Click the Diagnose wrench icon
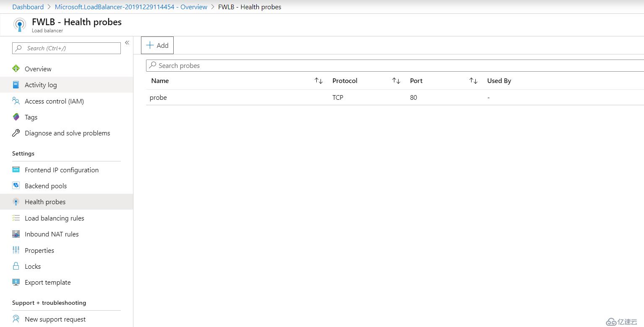Viewport: 644px width, 327px height. tap(16, 133)
